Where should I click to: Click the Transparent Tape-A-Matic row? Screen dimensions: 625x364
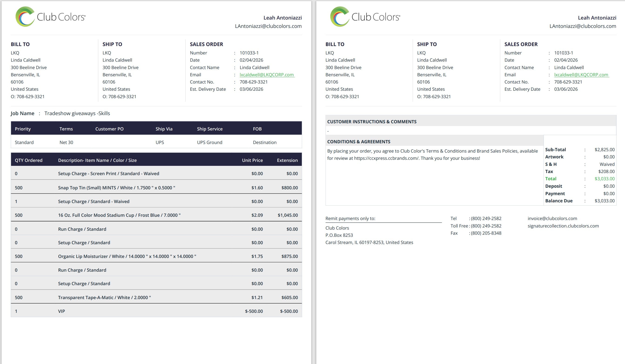[104, 297]
